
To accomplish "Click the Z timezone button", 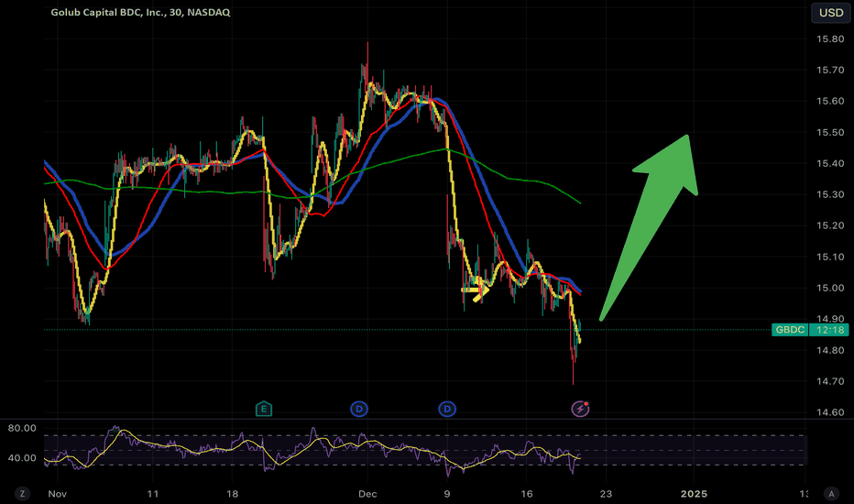I will tap(22, 494).
